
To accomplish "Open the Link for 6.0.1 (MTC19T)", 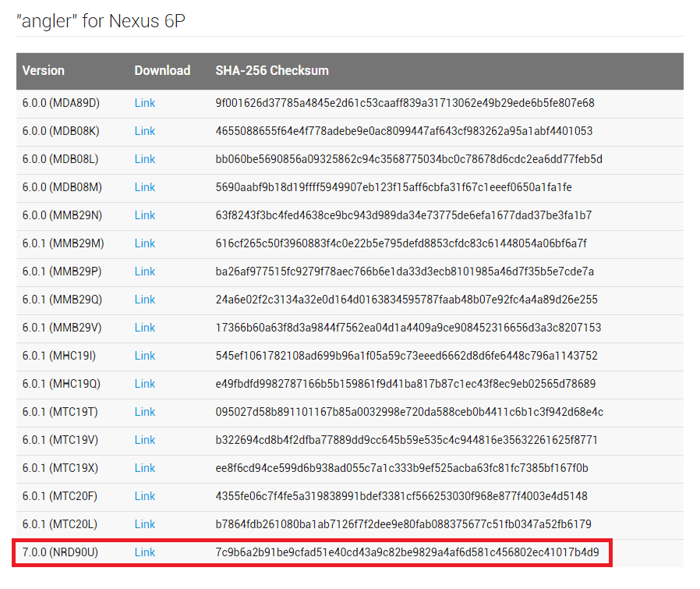I will pos(145,412).
